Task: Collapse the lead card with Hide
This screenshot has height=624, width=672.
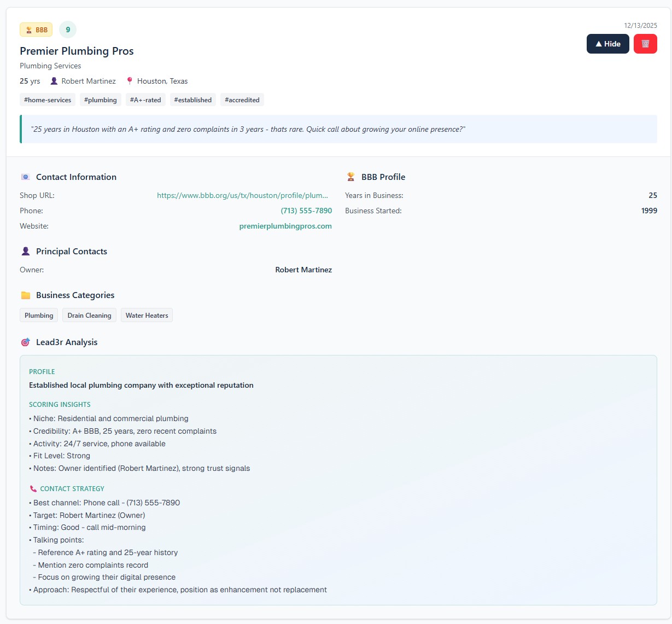Action: (x=607, y=44)
